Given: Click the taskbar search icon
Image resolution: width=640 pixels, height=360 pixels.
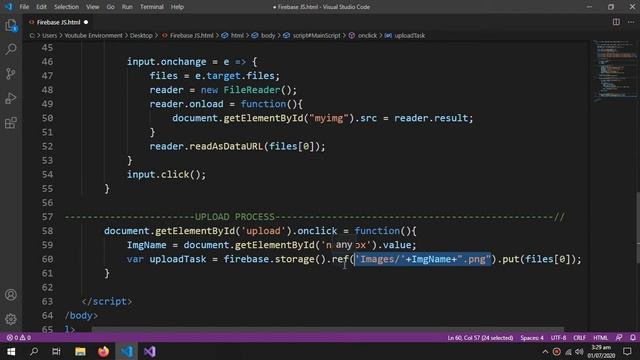Looking at the screenshot, I should click(34, 351).
